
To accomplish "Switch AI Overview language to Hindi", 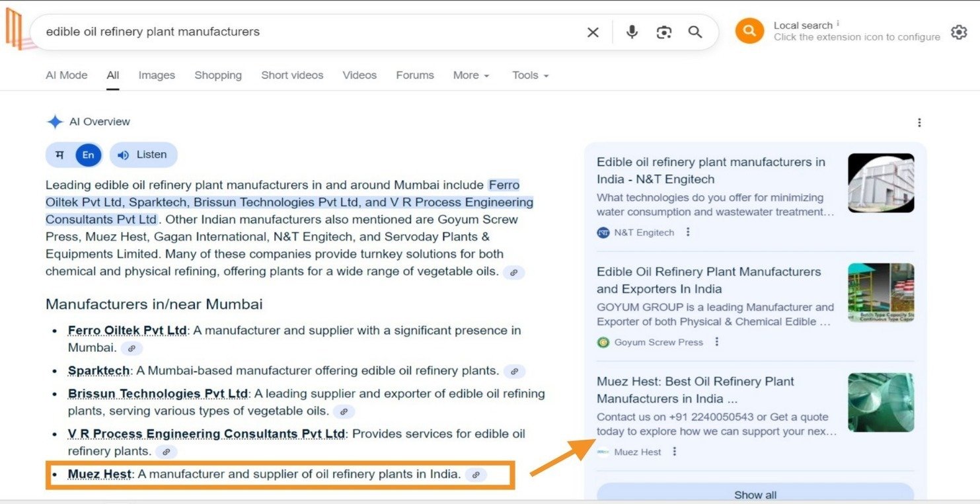I will (60, 155).
